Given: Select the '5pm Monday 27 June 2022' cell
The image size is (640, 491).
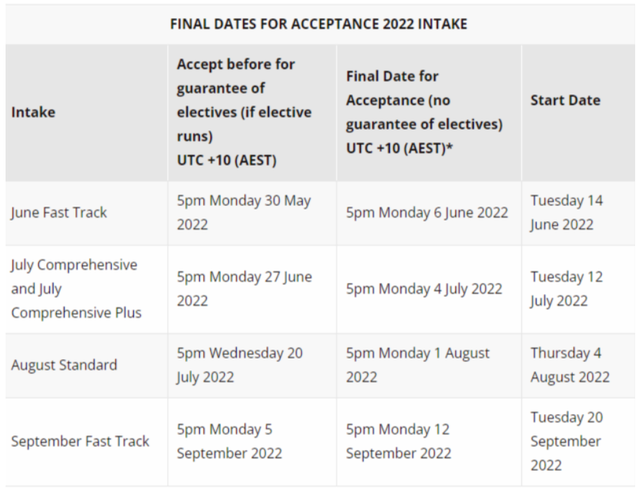Looking at the screenshot, I should (x=244, y=288).
